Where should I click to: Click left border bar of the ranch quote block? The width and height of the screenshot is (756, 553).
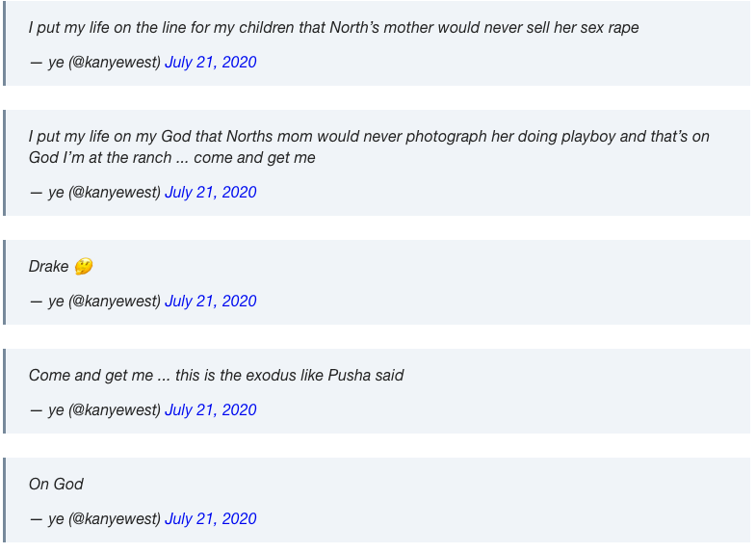[5, 163]
